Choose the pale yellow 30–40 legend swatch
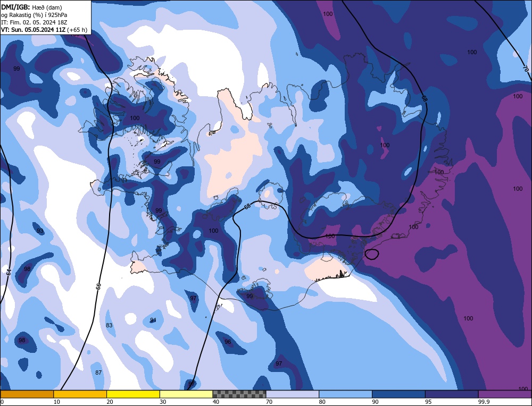 click(x=186, y=394)
